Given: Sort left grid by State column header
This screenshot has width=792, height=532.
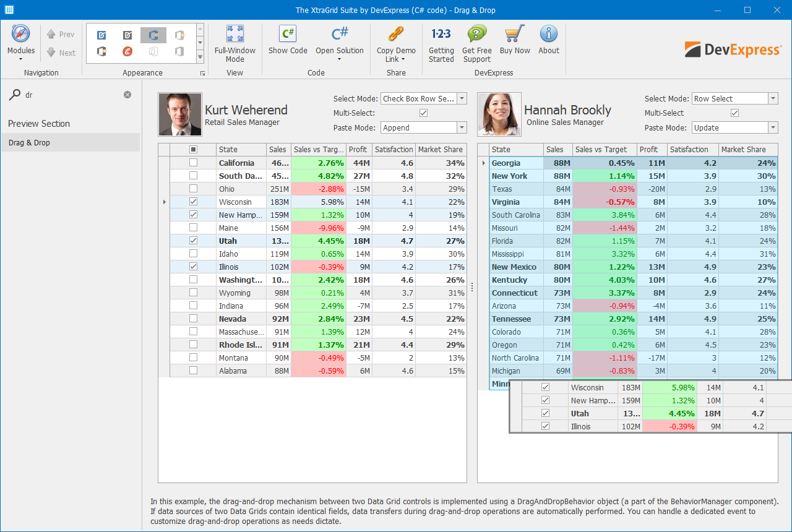Looking at the screenshot, I should tap(241, 150).
